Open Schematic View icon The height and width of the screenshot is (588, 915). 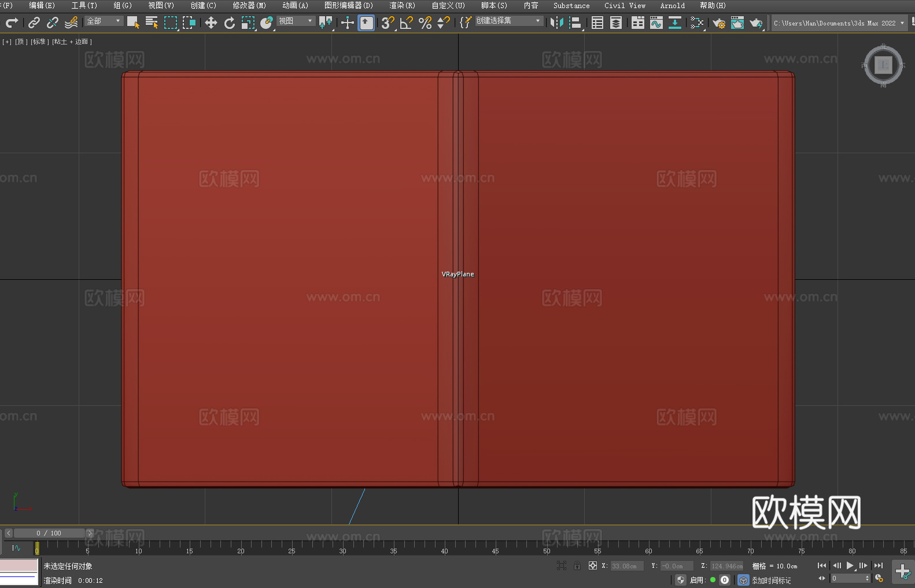[675, 23]
